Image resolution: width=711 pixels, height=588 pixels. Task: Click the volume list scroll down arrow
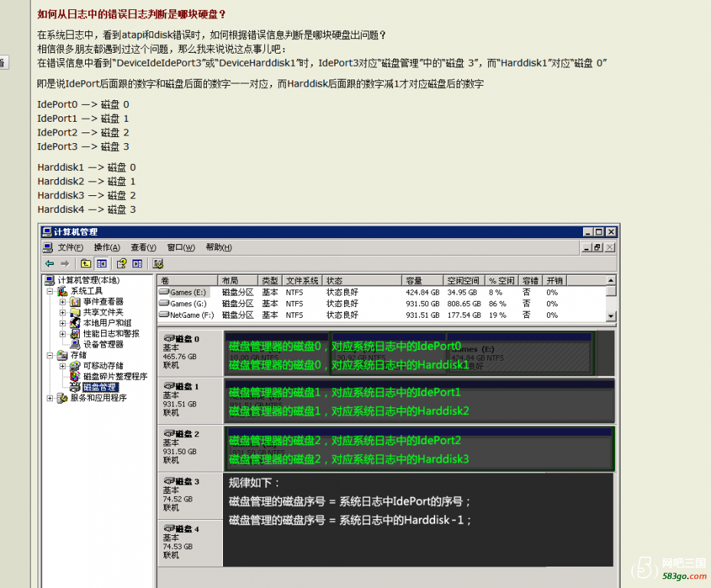tap(611, 316)
